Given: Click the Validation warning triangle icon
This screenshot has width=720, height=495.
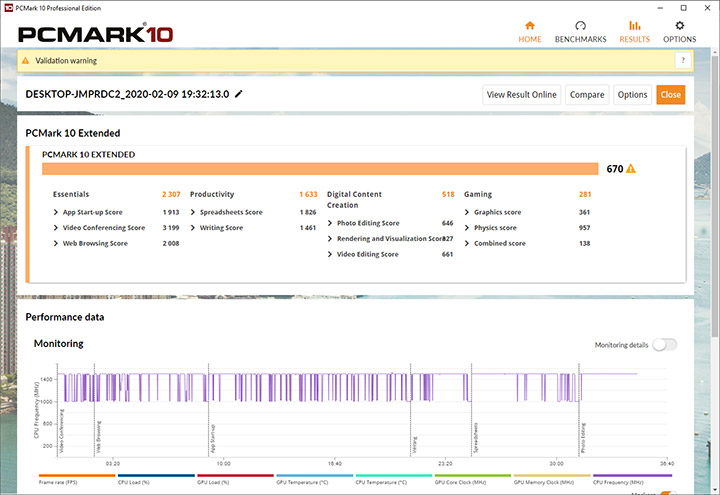Looking at the screenshot, I should (26, 61).
